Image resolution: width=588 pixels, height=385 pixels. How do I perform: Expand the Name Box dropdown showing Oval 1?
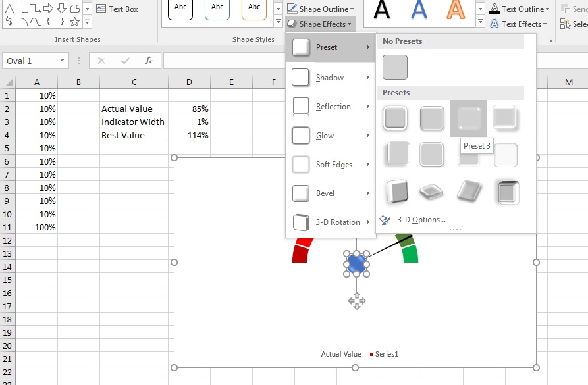[63, 60]
